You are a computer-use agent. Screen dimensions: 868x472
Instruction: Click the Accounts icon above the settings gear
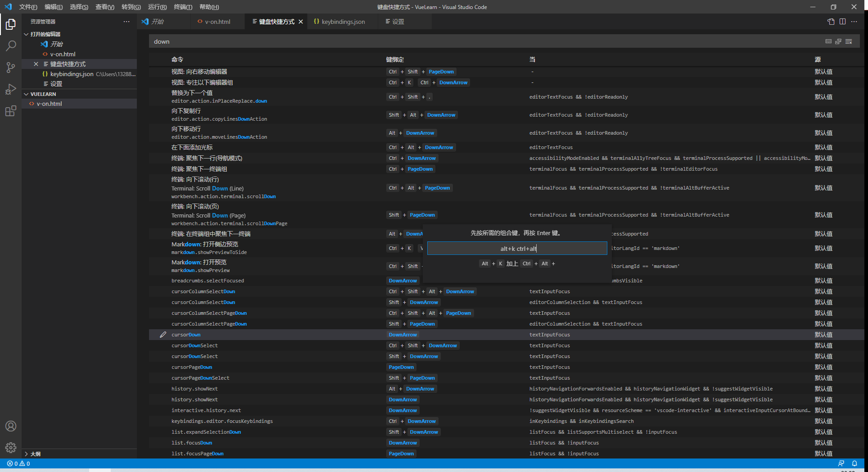(x=11, y=426)
